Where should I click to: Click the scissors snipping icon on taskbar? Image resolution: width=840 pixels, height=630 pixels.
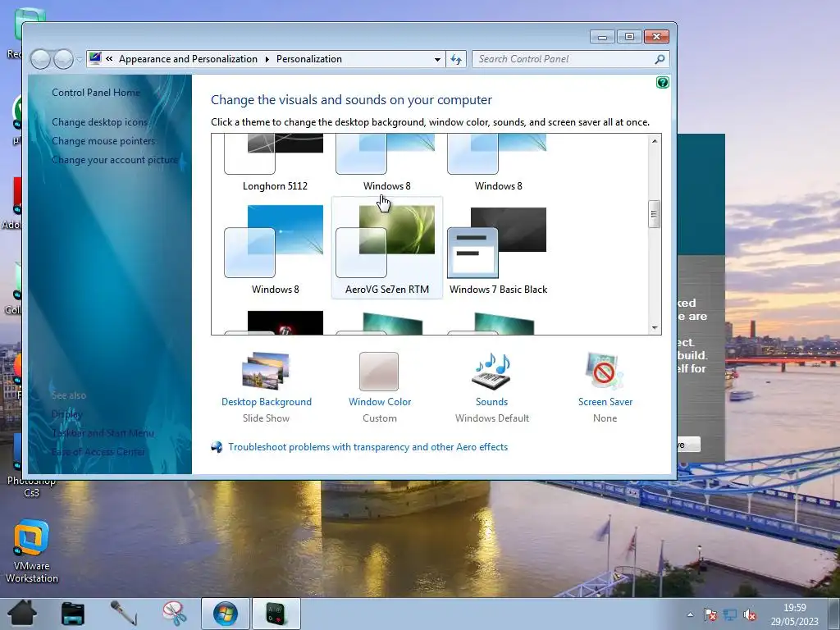174,614
